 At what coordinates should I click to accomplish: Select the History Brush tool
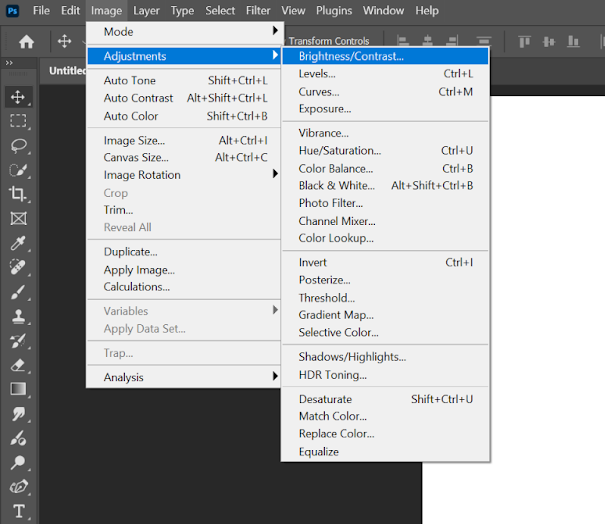pos(18,341)
